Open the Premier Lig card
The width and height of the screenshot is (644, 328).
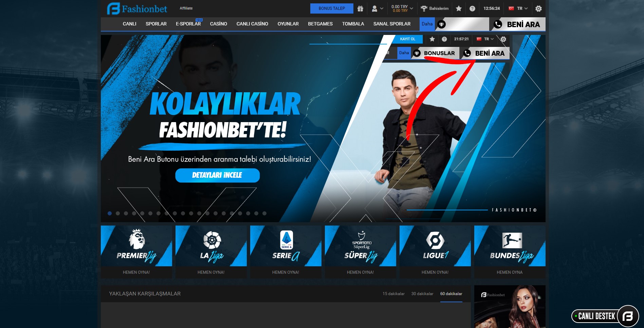(136, 246)
